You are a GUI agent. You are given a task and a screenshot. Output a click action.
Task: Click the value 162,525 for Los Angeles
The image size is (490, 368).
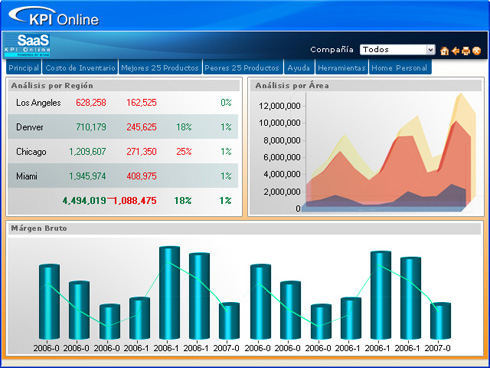pos(141,103)
